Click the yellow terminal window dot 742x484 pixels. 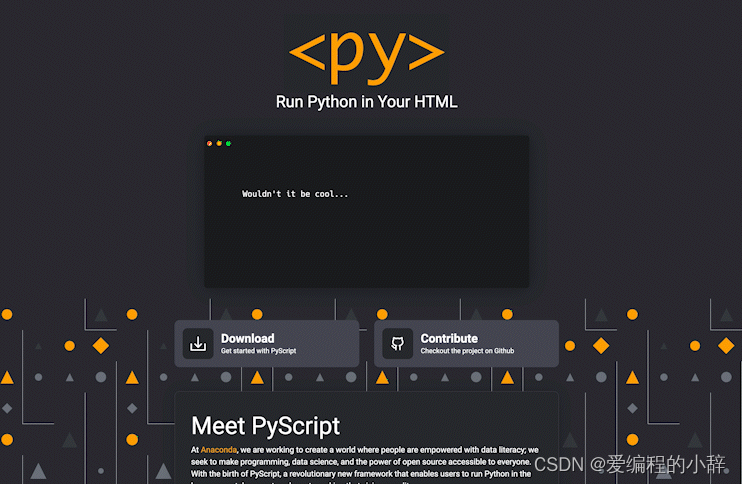(219, 143)
